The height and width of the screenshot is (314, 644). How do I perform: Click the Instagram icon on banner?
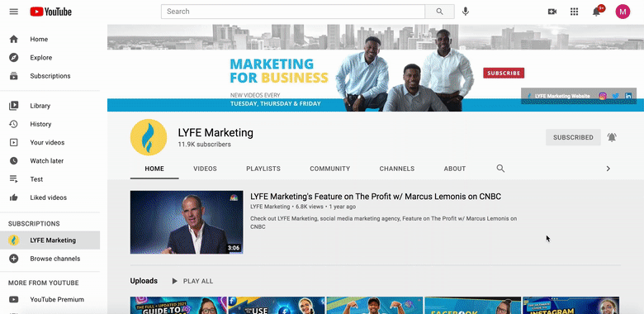point(603,96)
